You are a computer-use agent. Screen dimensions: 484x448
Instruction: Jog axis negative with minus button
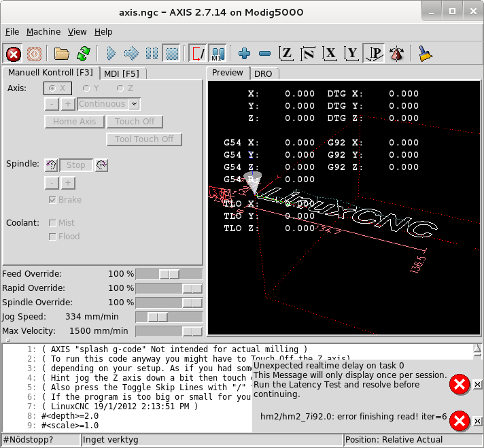coord(52,104)
